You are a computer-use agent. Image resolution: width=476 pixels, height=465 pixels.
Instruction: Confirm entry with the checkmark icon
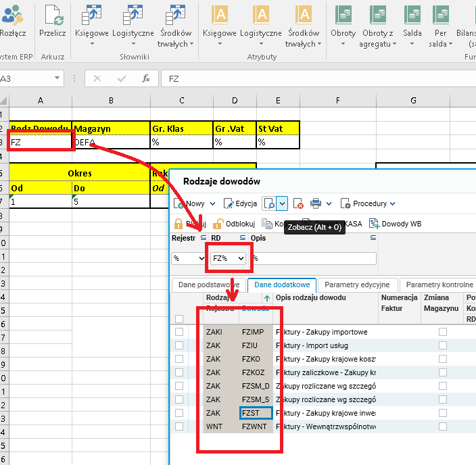point(122,79)
